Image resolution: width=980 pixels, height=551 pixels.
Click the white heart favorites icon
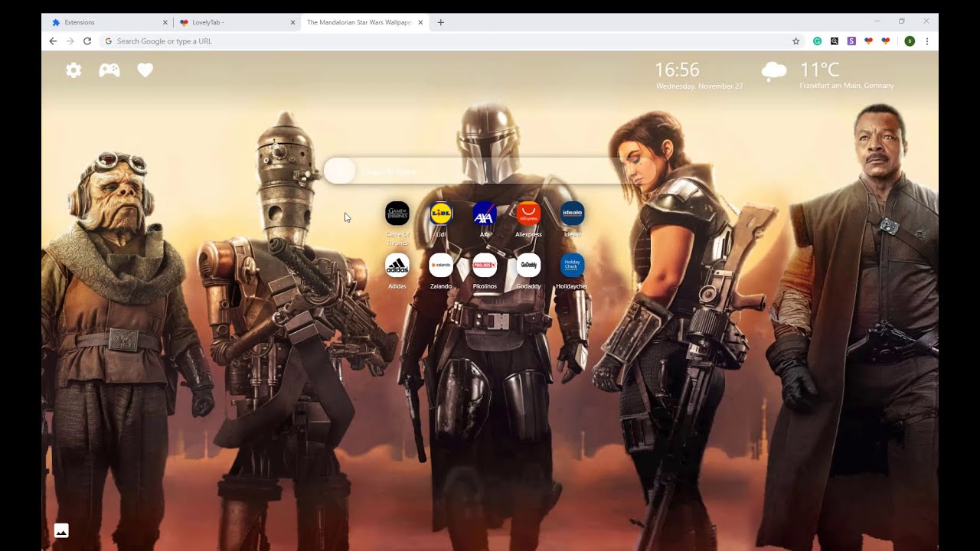click(145, 70)
